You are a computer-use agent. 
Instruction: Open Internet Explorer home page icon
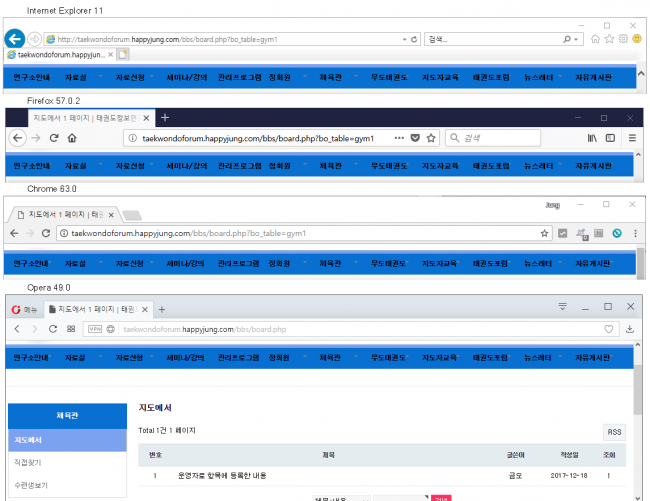tap(595, 39)
